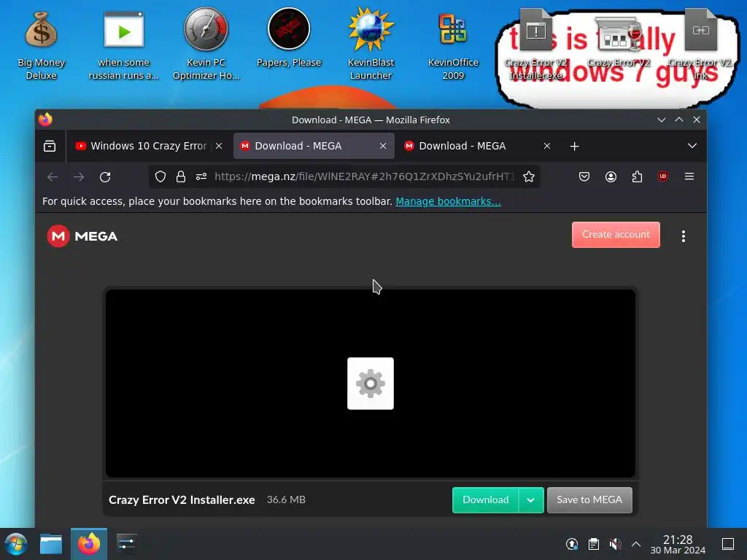This screenshot has height=560, width=747.
Task: Click the Download button
Action: click(485, 500)
